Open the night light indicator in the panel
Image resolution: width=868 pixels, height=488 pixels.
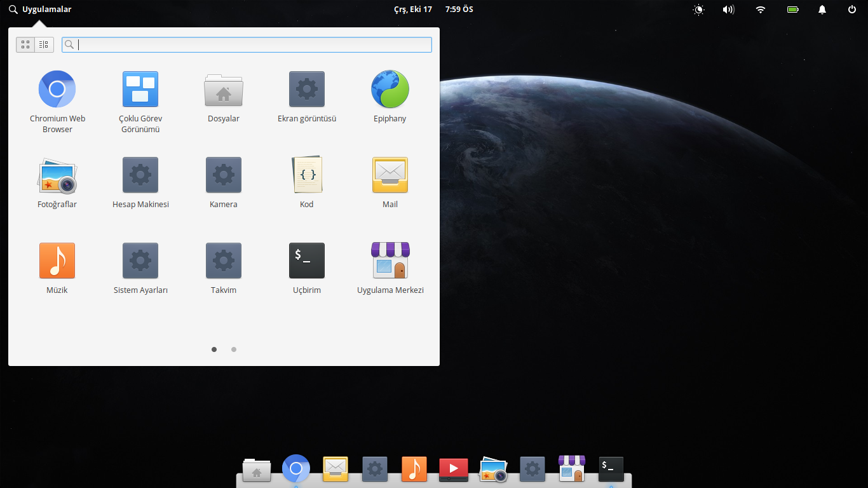tap(699, 10)
